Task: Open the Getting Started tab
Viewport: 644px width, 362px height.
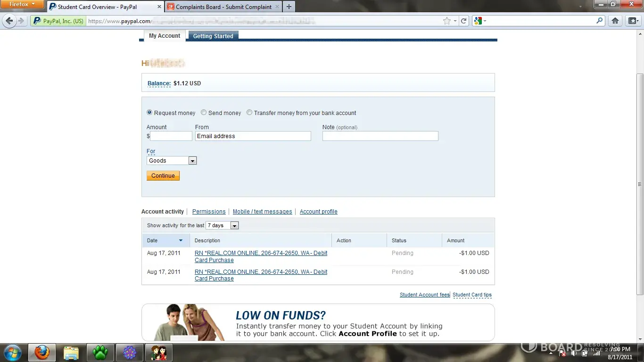Action: pos(213,36)
